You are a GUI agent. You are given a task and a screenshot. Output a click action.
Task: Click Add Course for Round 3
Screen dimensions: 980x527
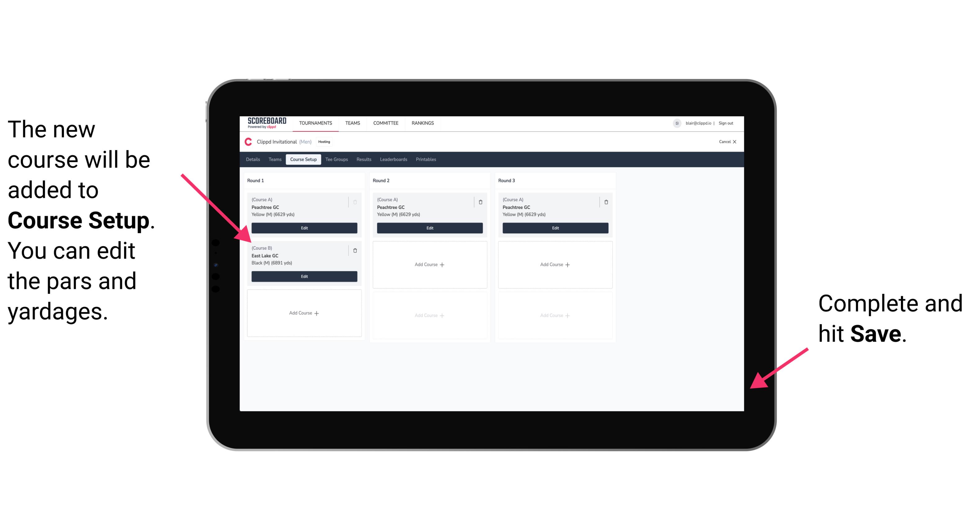[554, 263]
